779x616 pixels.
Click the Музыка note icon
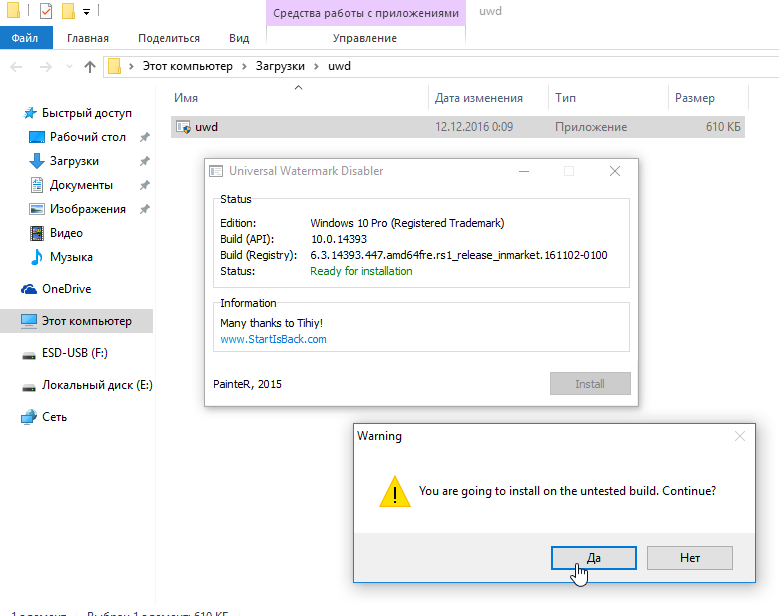[37, 257]
